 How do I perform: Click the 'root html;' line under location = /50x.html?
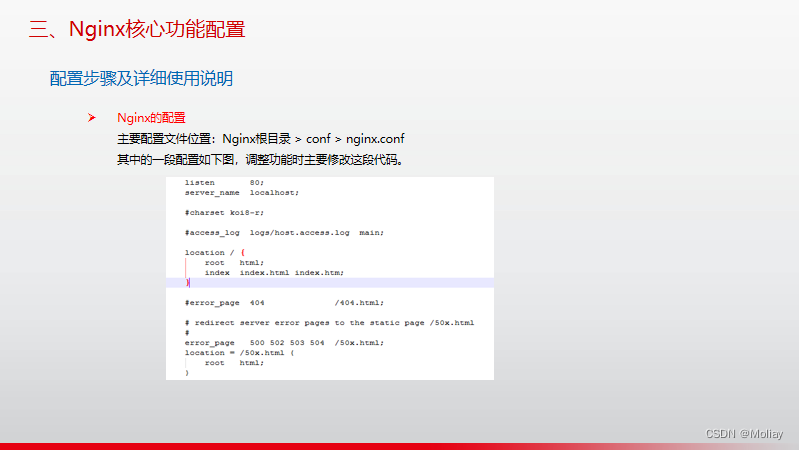pos(234,363)
